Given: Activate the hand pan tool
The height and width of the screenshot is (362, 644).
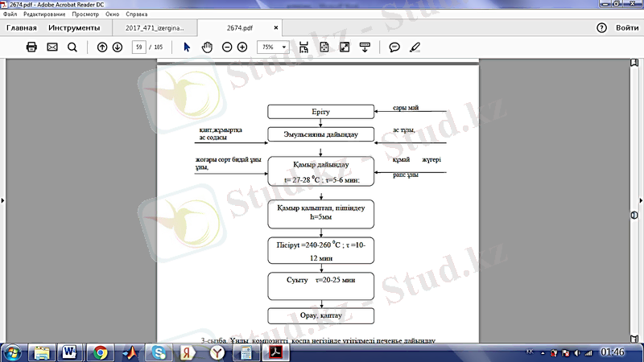Looking at the screenshot, I should [x=207, y=47].
